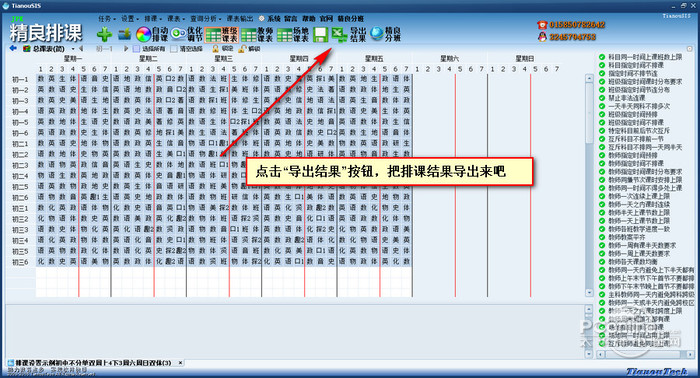Select the 初一1 class row

click(20, 79)
